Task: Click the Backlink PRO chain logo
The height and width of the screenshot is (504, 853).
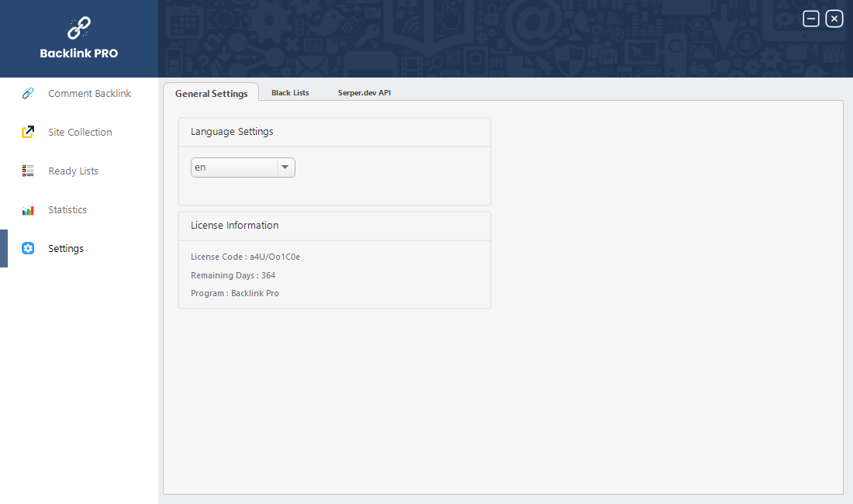Action: click(x=79, y=28)
